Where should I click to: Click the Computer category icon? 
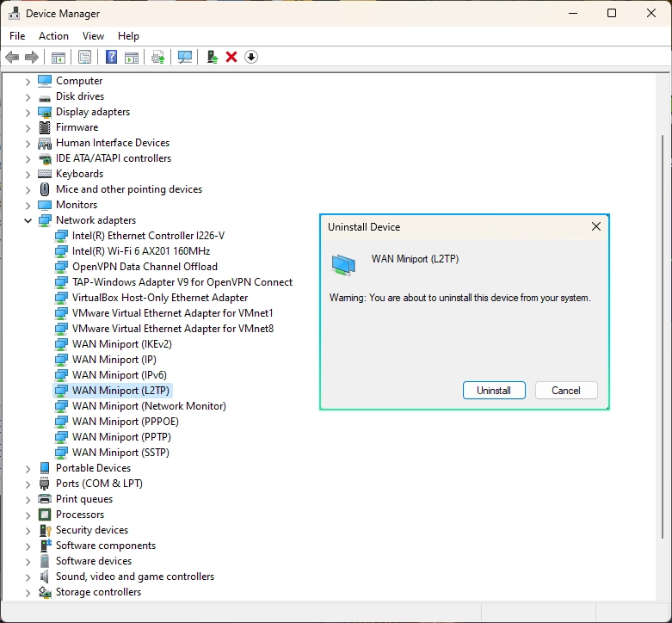tap(45, 81)
